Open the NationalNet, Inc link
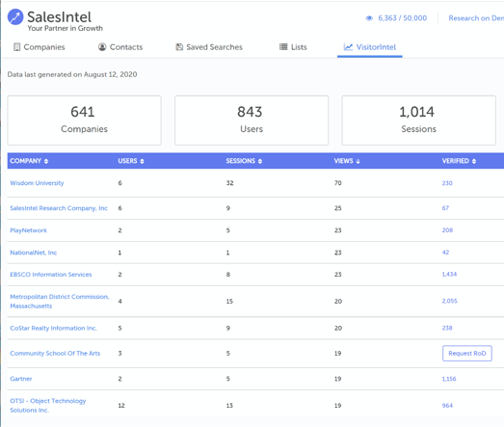This screenshot has height=427, width=504. point(34,253)
